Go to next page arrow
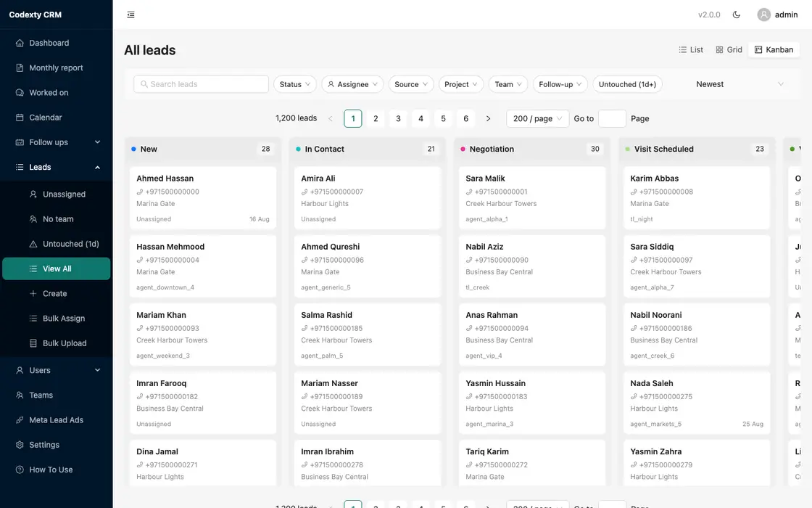Image resolution: width=812 pixels, height=508 pixels. (488, 119)
